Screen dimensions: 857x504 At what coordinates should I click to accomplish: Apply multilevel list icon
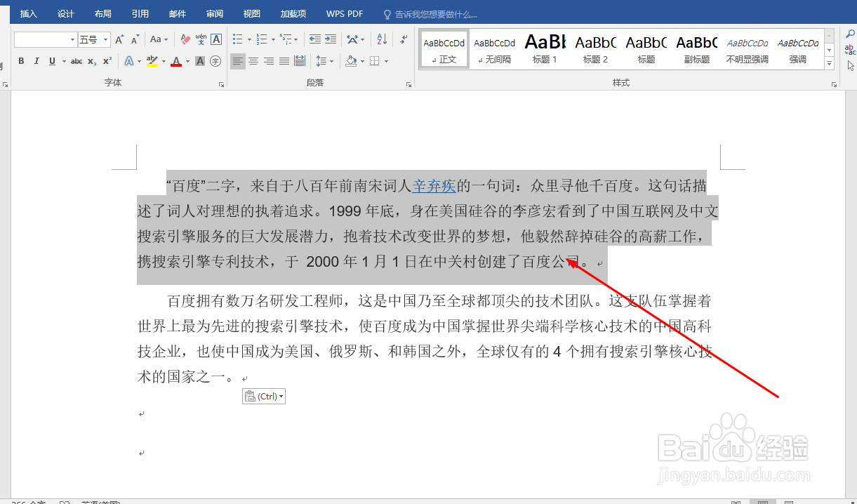coord(285,39)
